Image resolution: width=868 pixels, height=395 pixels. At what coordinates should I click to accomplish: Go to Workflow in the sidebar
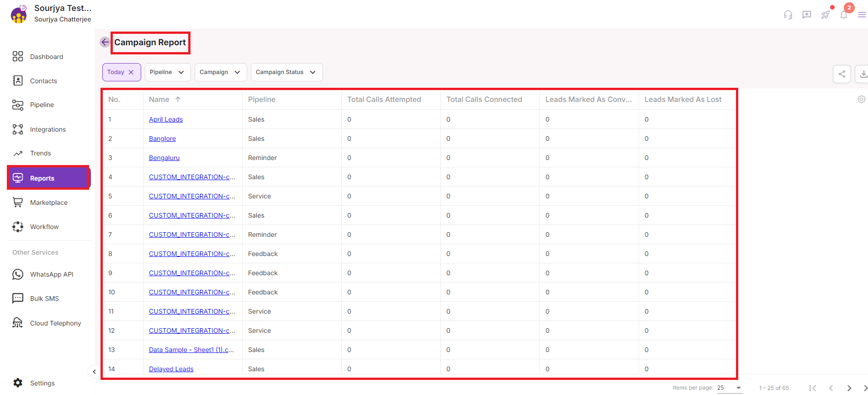click(x=44, y=227)
